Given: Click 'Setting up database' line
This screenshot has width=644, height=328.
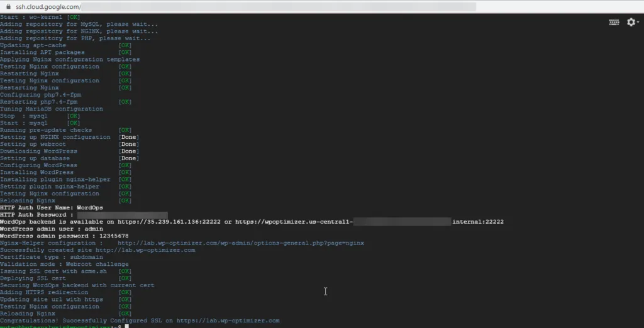Looking at the screenshot, I should point(69,158).
